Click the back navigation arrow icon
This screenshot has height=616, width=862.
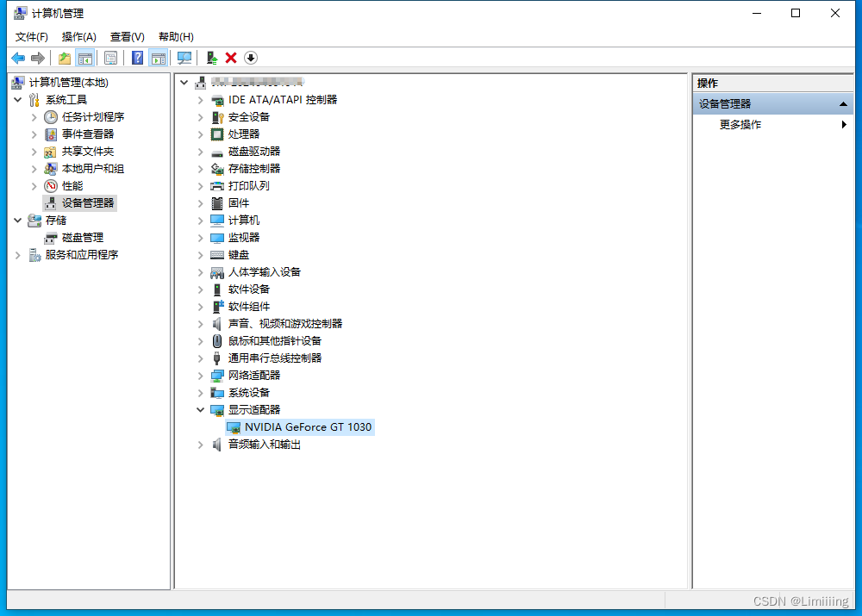[17, 58]
